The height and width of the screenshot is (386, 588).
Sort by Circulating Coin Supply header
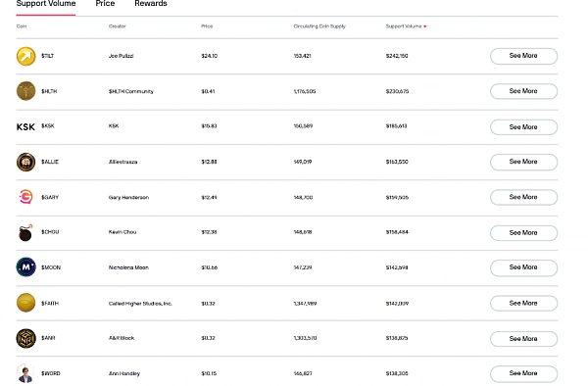319,26
